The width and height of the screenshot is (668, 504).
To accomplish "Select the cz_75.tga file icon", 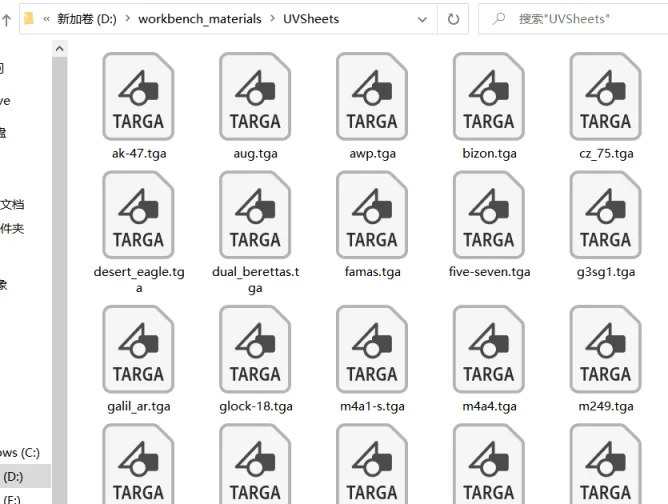I will pyautogui.click(x=605, y=96).
